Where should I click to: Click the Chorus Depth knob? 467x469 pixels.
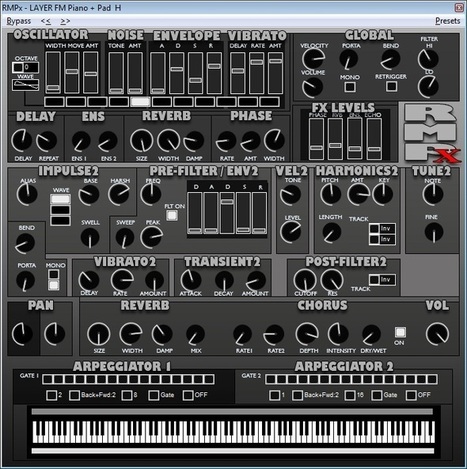point(307,334)
